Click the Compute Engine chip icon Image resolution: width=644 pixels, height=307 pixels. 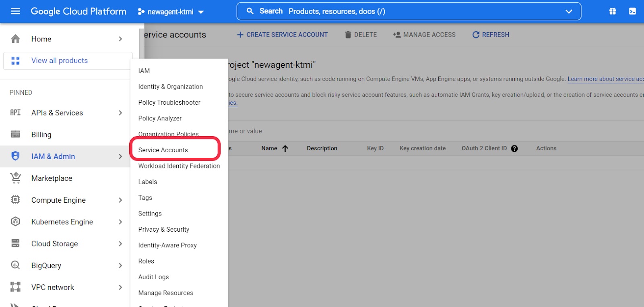pos(15,199)
